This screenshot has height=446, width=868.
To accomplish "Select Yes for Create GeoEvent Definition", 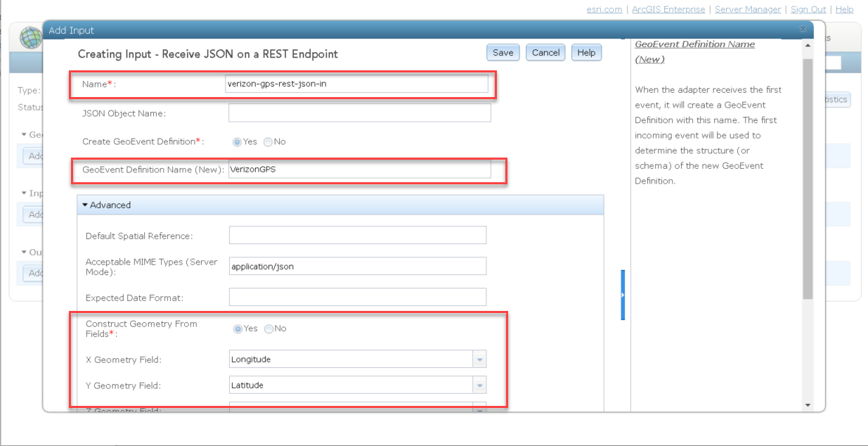I will pos(238,142).
